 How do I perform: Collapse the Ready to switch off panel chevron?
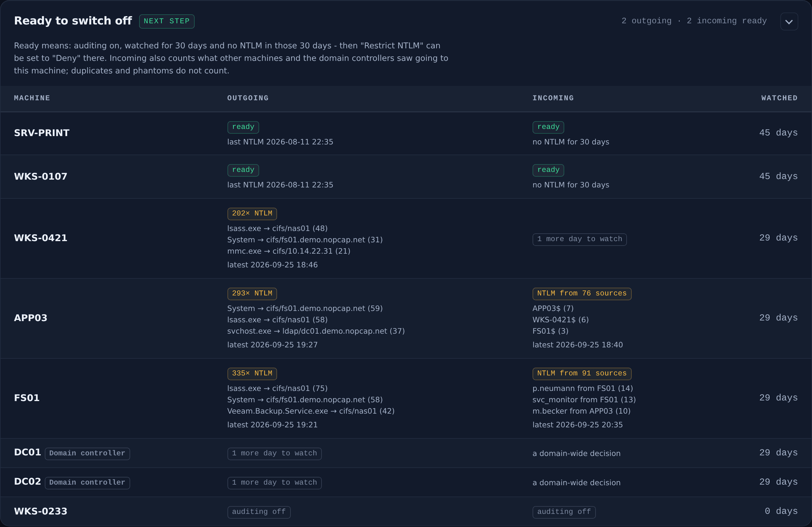pyautogui.click(x=789, y=21)
